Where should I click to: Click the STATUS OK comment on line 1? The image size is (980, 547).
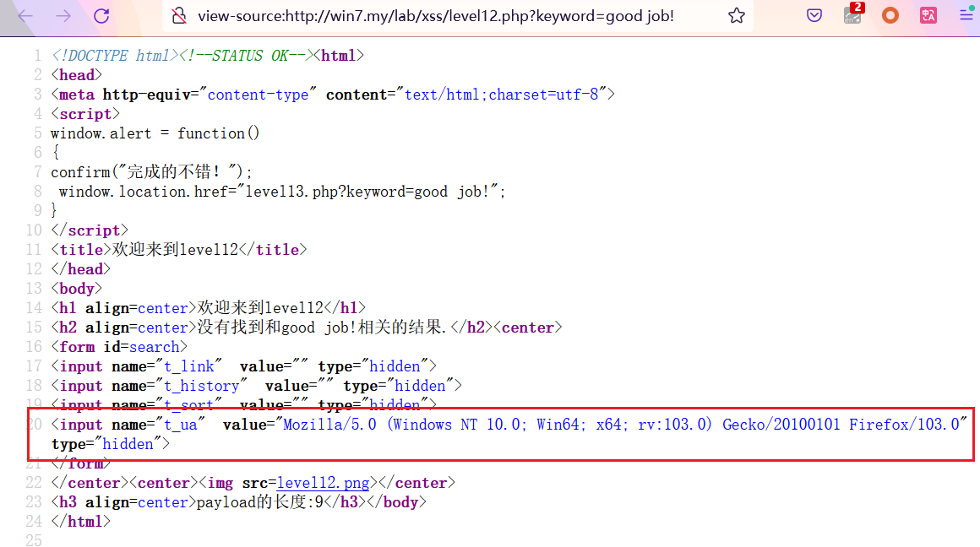click(249, 56)
